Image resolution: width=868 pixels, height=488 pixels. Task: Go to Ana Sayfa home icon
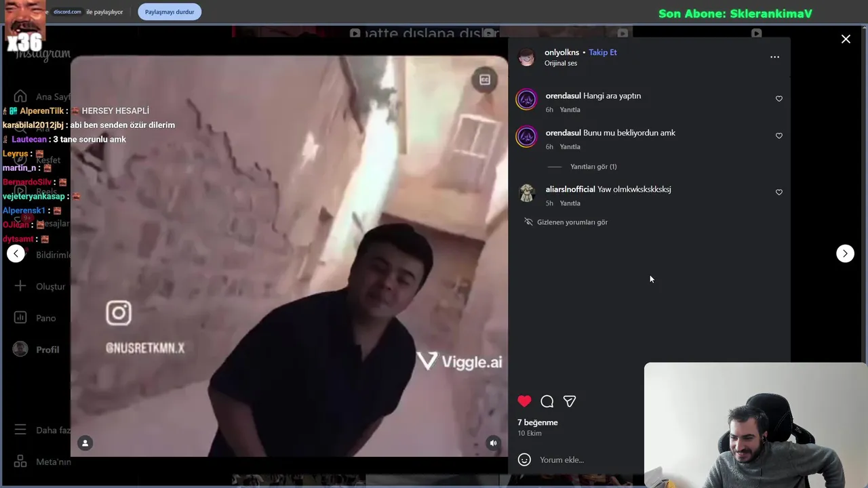(x=20, y=96)
